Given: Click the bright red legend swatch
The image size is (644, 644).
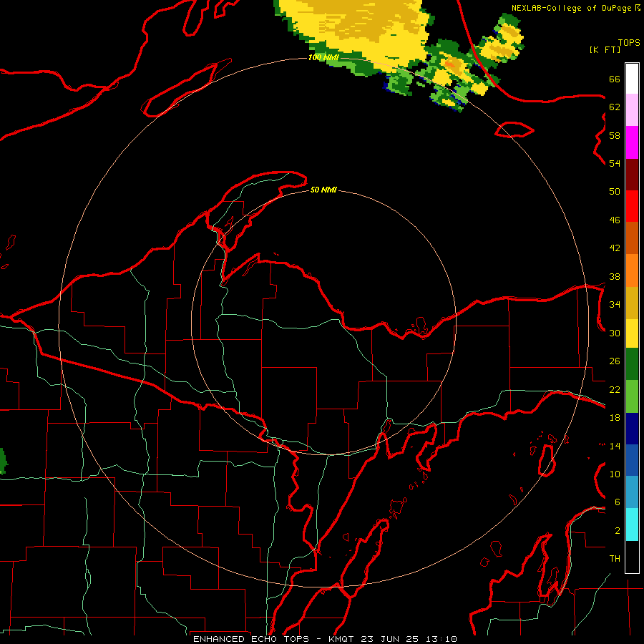Looking at the screenshot, I should [x=632, y=206].
